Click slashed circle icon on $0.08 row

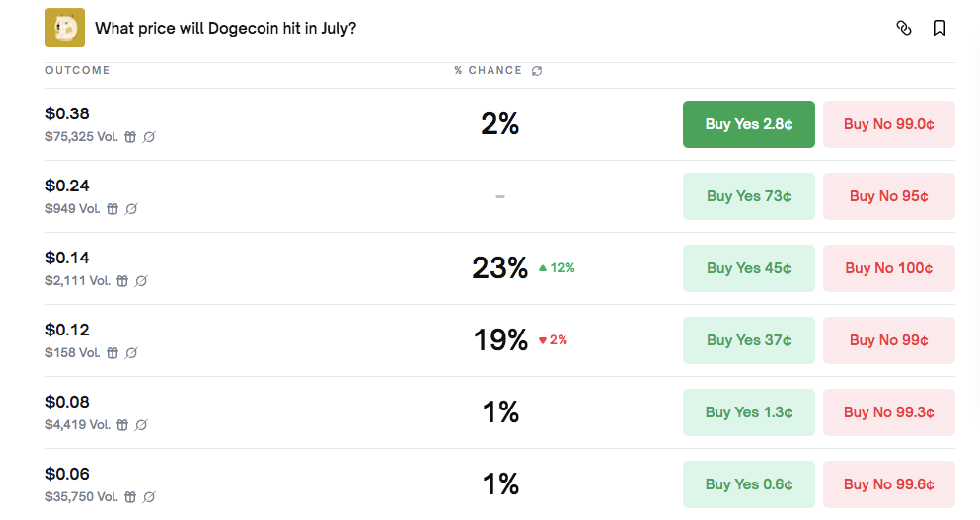[x=141, y=425]
